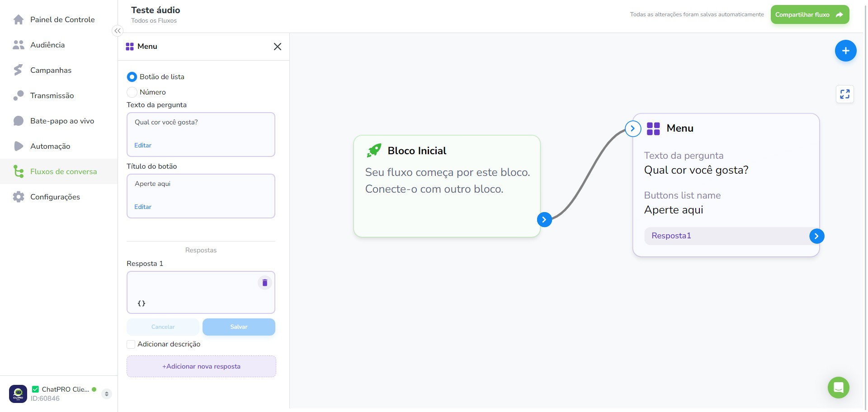The width and height of the screenshot is (868, 412).
Task: Select the Número radio option
Action: click(132, 92)
